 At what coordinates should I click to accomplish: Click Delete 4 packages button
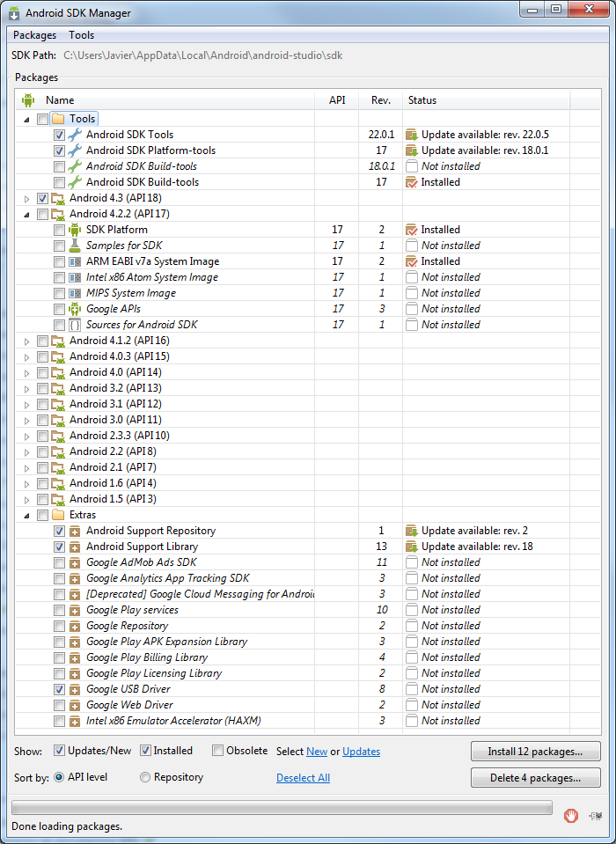click(x=535, y=778)
